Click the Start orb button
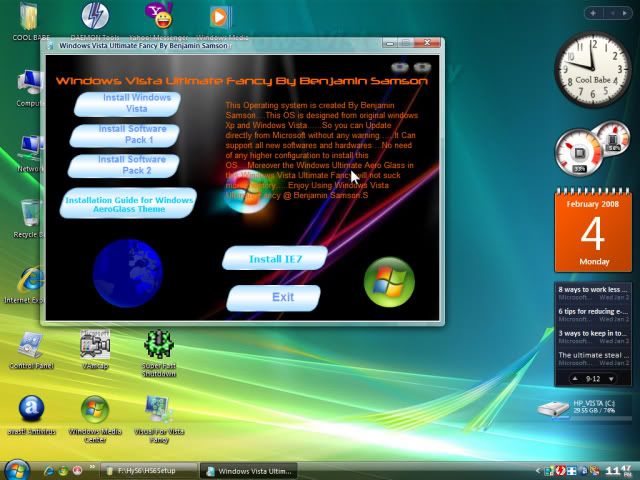The width and height of the screenshot is (640, 480). coord(16,469)
